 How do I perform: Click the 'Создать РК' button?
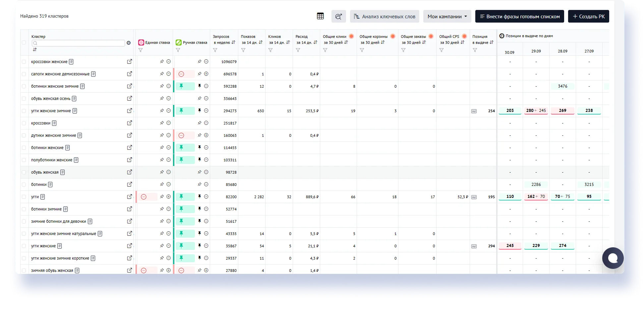coord(588,16)
